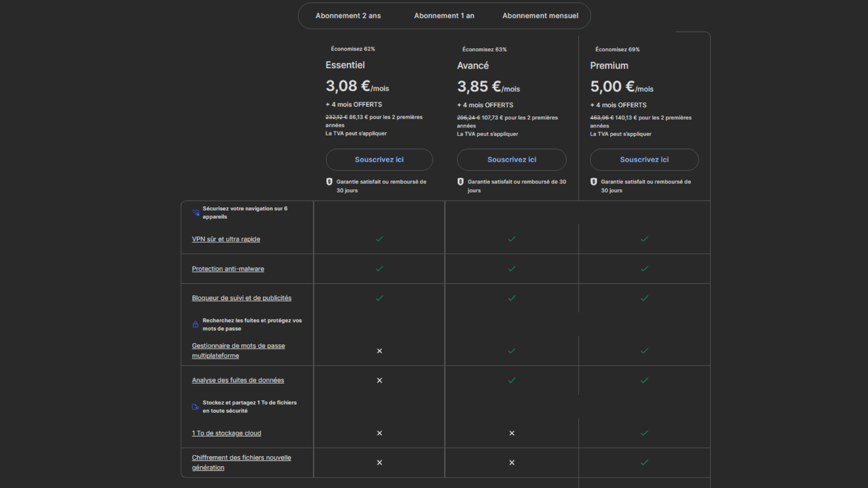Open Bloqueur de suivi et de publicités link
The image size is (868, 488).
(x=241, y=298)
